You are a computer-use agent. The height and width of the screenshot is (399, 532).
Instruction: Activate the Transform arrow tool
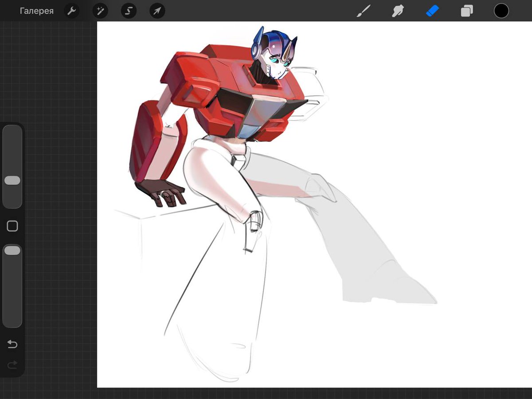[x=157, y=11]
